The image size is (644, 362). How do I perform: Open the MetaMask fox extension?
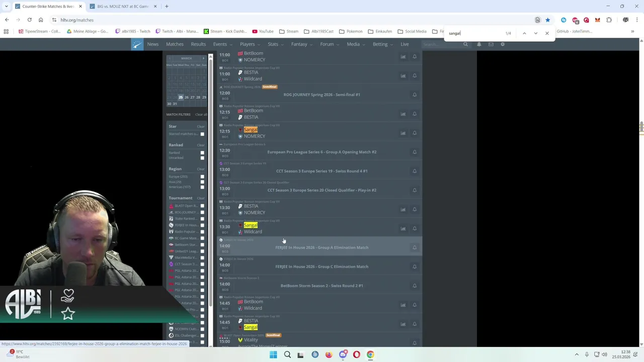[597, 20]
